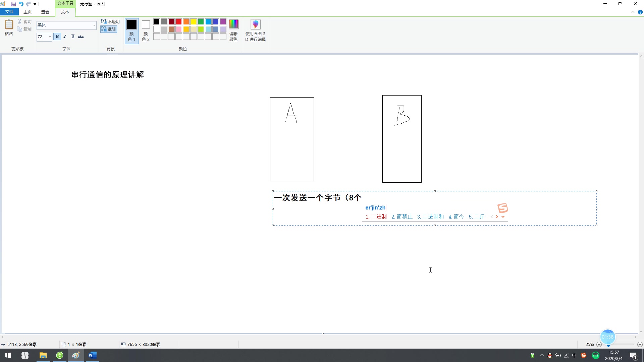This screenshot has height=362, width=644.
Task: Pick the green palette swatch
Action: [201, 22]
